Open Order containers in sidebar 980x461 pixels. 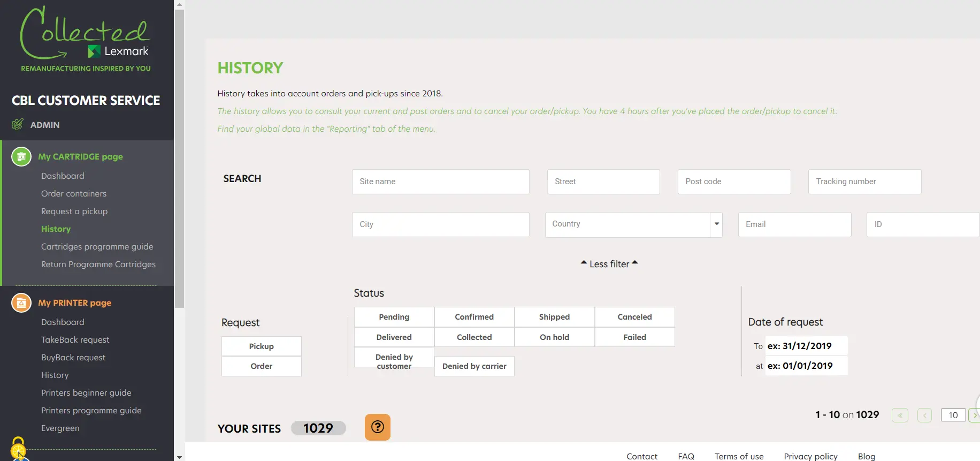74,193
